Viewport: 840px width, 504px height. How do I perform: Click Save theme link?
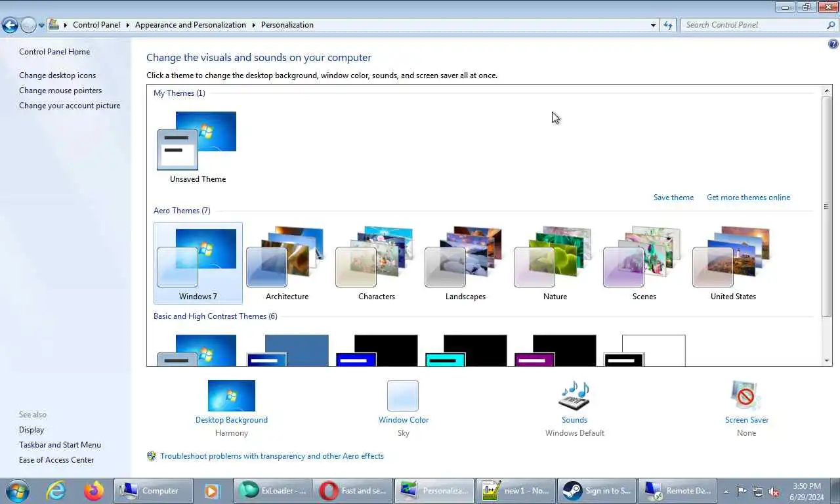coord(673,198)
